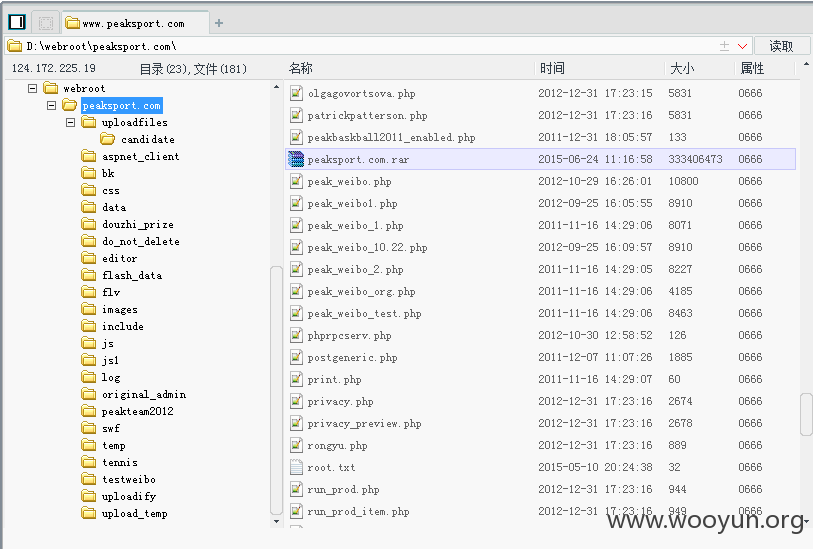Select the swf folder
This screenshot has width=813, height=549.
coord(111,428)
